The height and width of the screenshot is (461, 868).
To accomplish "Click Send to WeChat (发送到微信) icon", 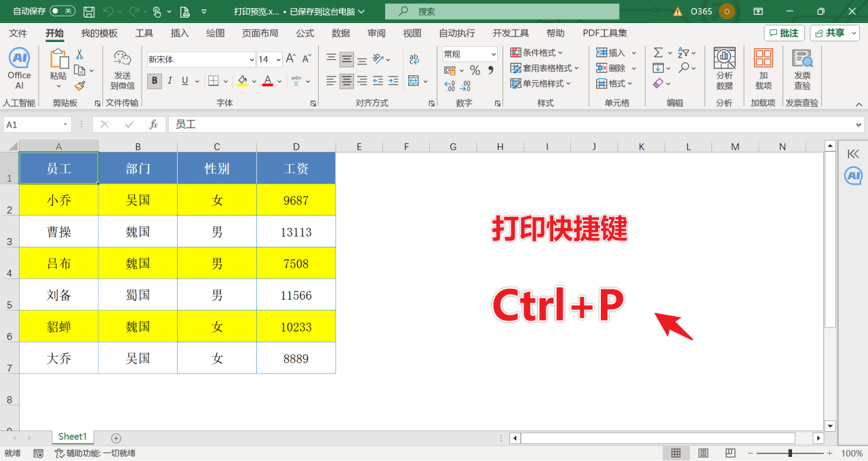I will click(123, 69).
